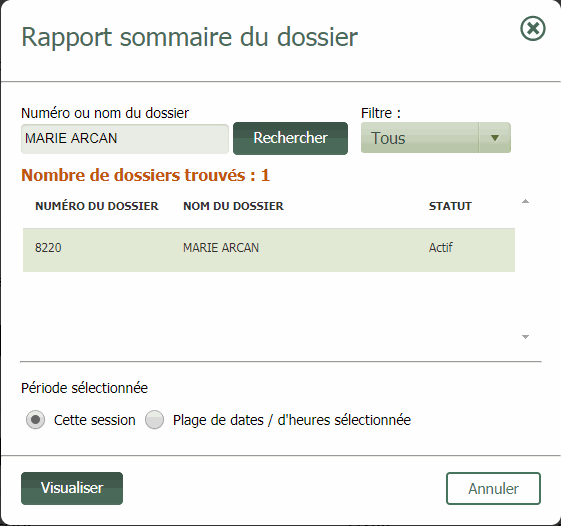The height and width of the screenshot is (526, 561).
Task: Click the results list scroll down arrow
Action: [x=525, y=337]
